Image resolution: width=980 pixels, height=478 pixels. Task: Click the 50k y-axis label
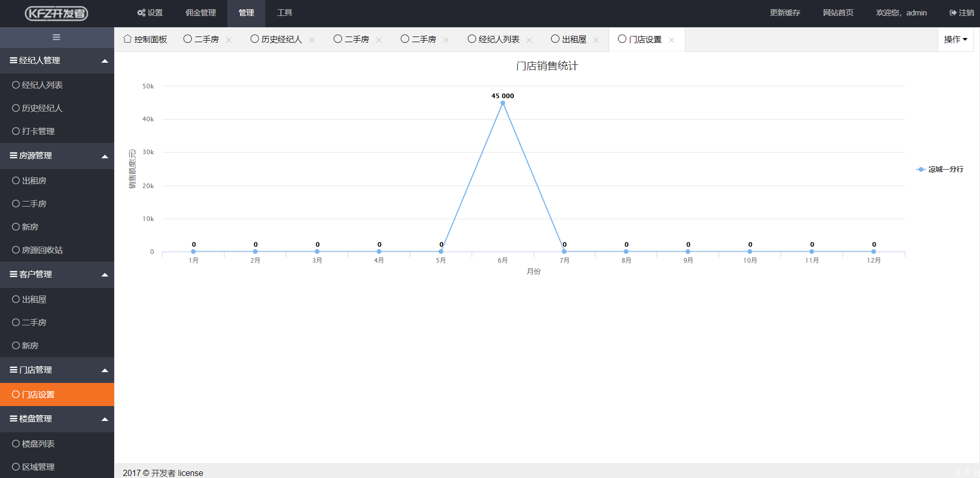[148, 86]
